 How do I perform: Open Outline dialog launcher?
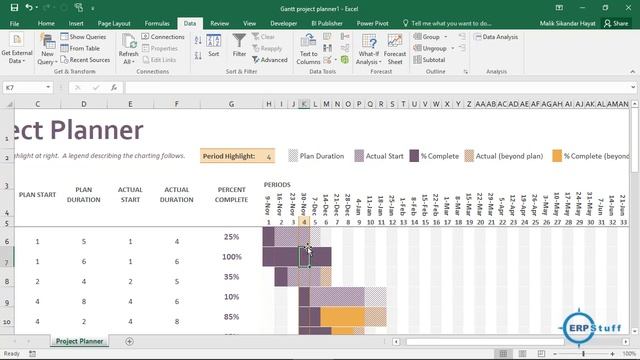[x=466, y=72]
